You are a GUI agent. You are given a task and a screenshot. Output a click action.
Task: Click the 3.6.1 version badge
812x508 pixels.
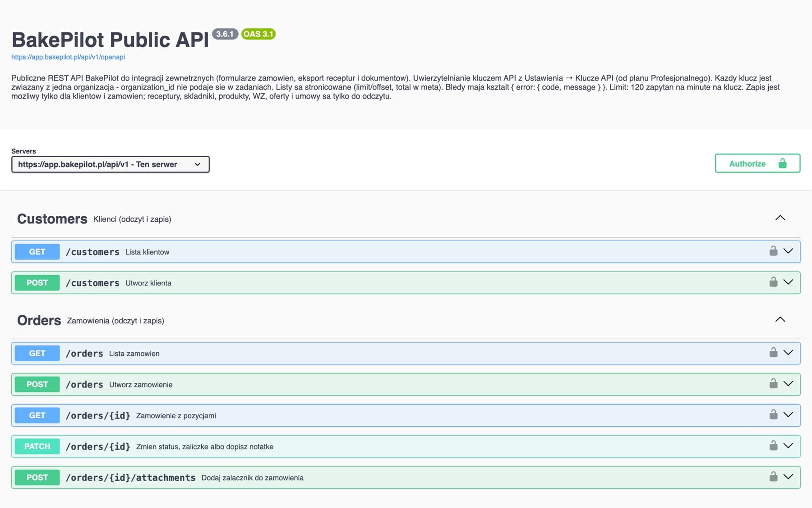pos(225,34)
